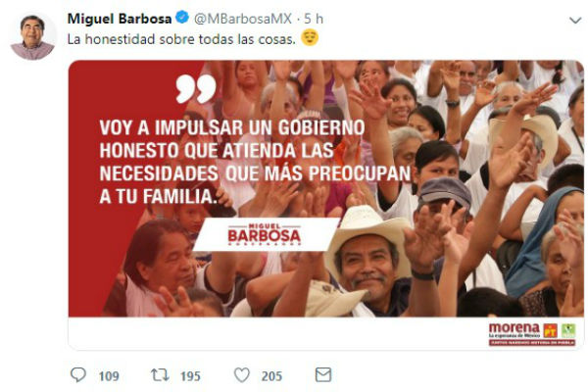Open the tweet options chevron menu
Viewport: 588px width, 392px height.
[575, 20]
